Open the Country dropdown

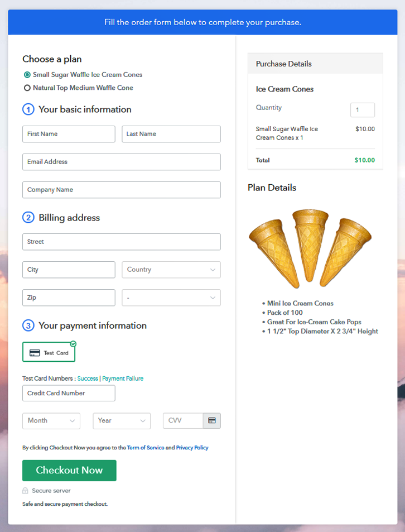click(171, 270)
